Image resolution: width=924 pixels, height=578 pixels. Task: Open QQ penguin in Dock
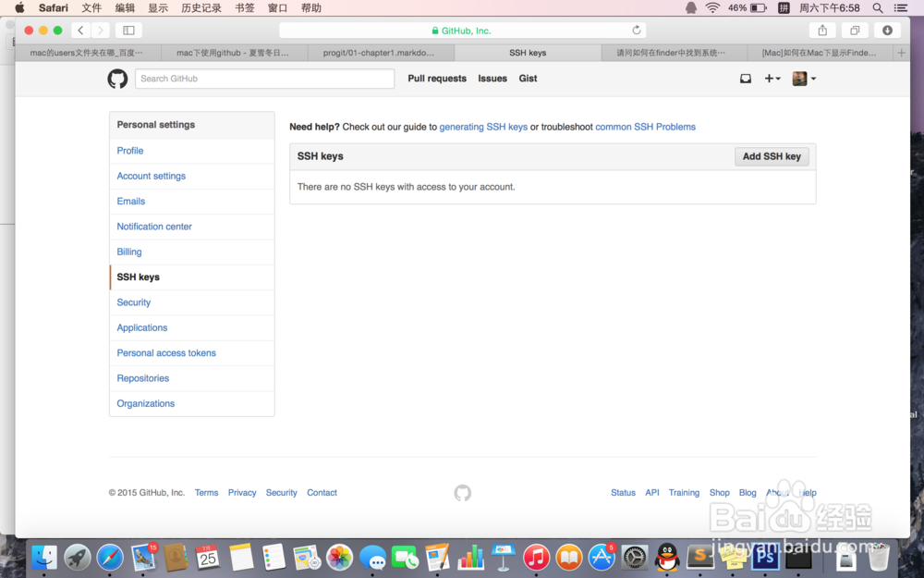coord(667,558)
